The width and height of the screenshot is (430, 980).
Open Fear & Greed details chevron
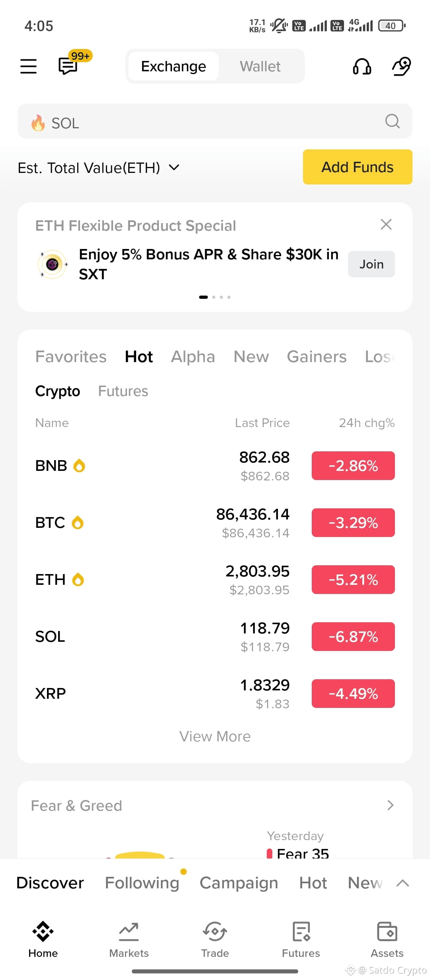391,805
